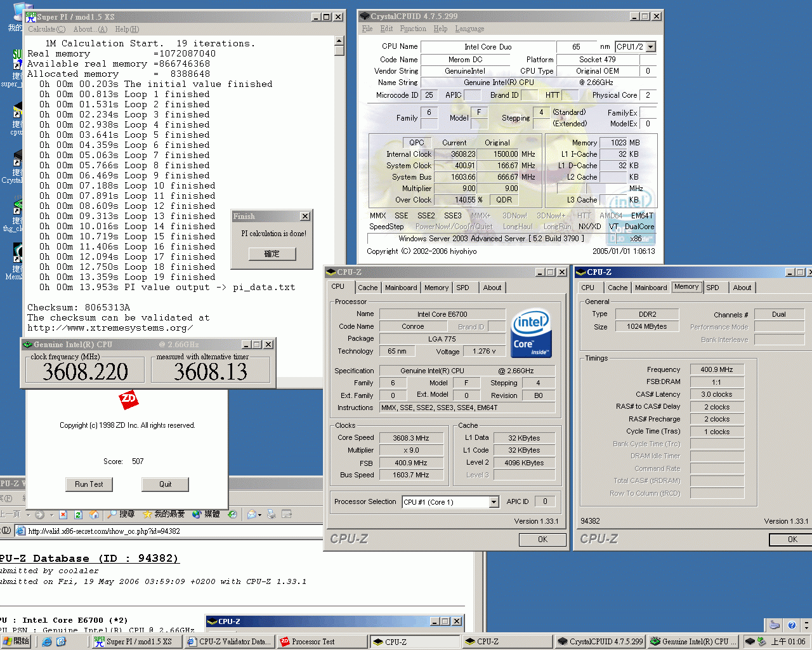Open the Help menu in CrystalCPUID
Viewport: 812px width, 650px height.
pos(441,29)
